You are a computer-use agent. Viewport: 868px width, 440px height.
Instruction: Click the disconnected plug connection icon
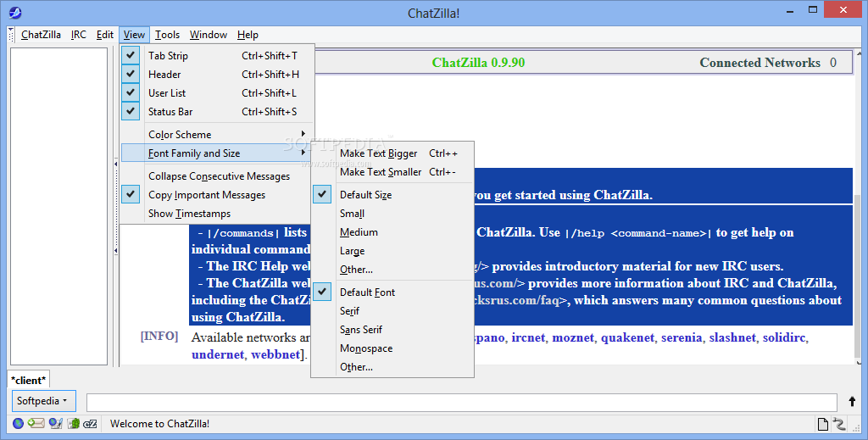(840, 424)
